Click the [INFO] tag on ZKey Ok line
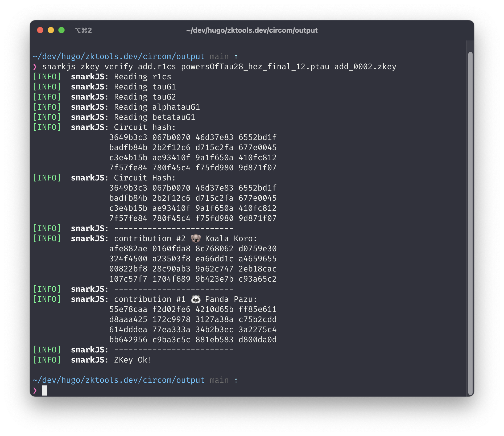 (x=47, y=360)
